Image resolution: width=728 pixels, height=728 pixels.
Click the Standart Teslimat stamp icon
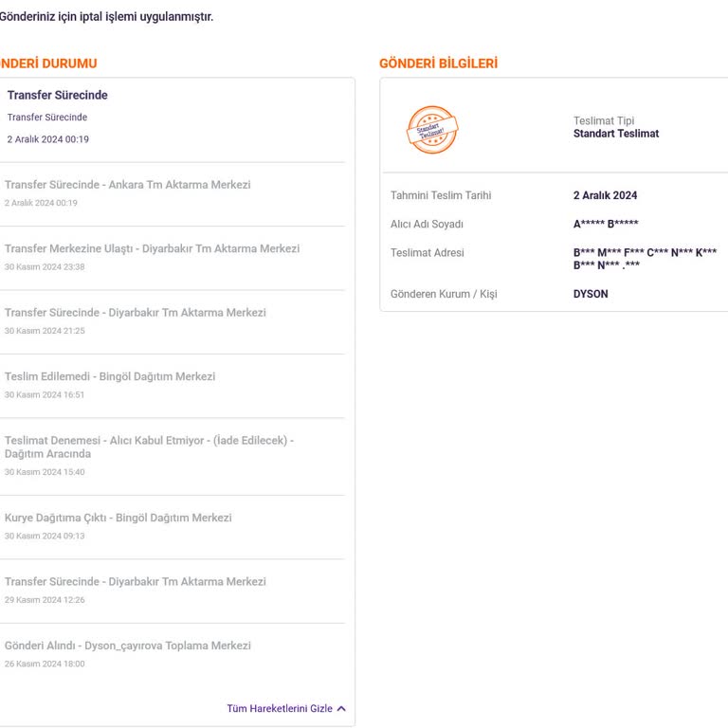(432, 130)
